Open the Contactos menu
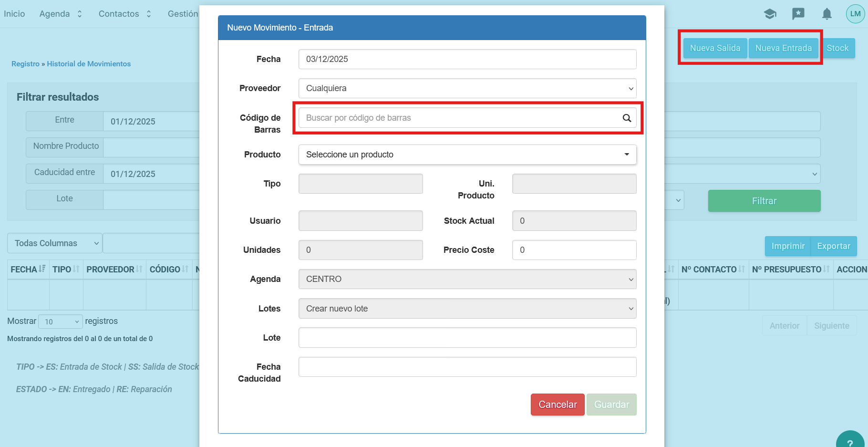This screenshot has height=447, width=868. [124, 14]
